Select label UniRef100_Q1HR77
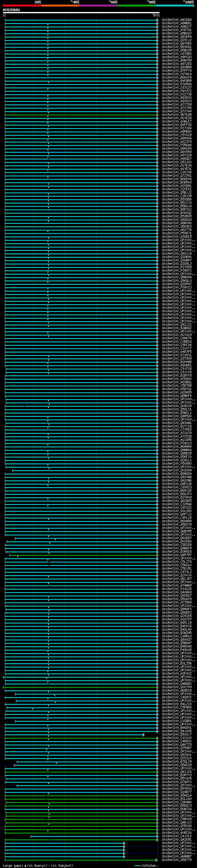 point(177,792)
